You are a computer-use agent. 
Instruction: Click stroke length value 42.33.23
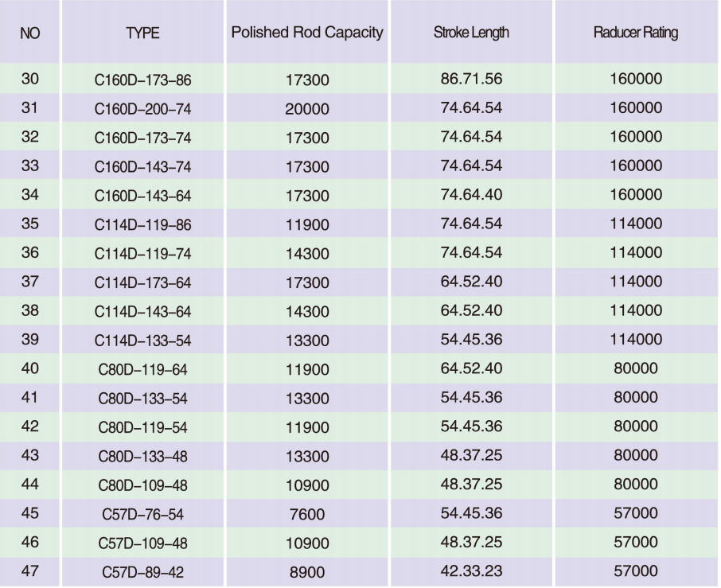[471, 570]
